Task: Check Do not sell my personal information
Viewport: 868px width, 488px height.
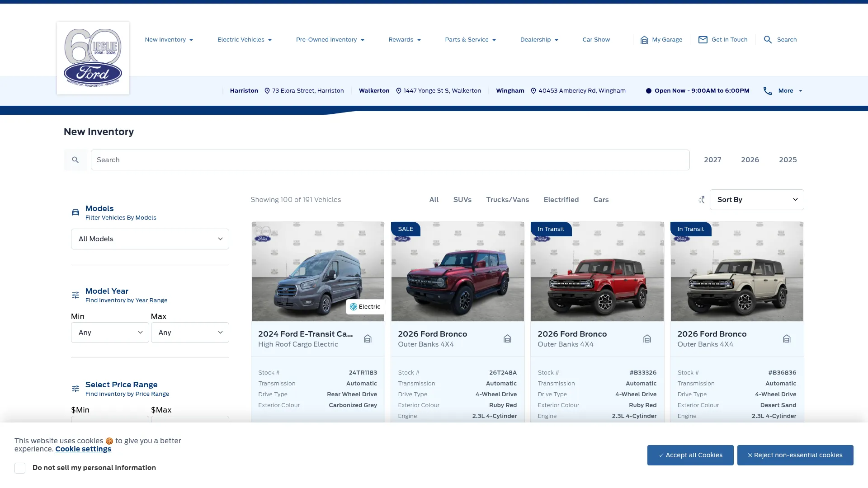Action: pos(20,468)
